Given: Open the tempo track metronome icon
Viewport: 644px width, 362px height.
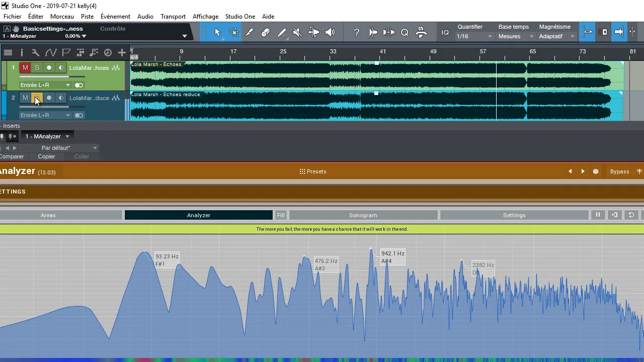Looking at the screenshot, I should 108,52.
